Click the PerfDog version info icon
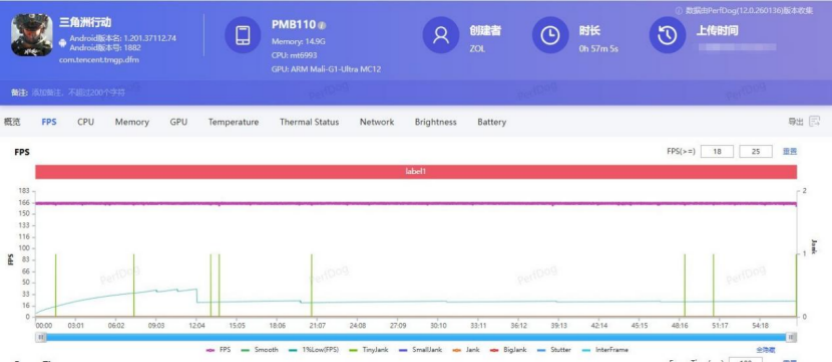832x362 pixels. point(679,11)
